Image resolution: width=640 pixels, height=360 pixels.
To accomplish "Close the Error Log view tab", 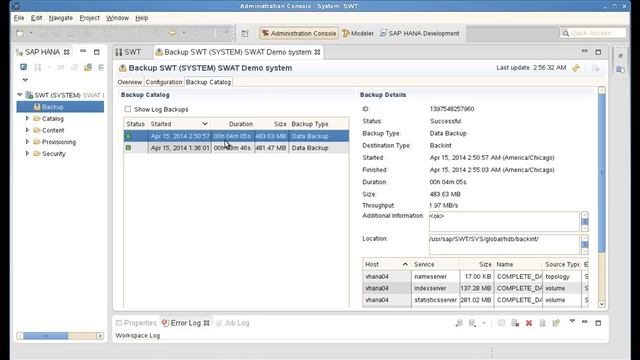I will pyautogui.click(x=207, y=323).
